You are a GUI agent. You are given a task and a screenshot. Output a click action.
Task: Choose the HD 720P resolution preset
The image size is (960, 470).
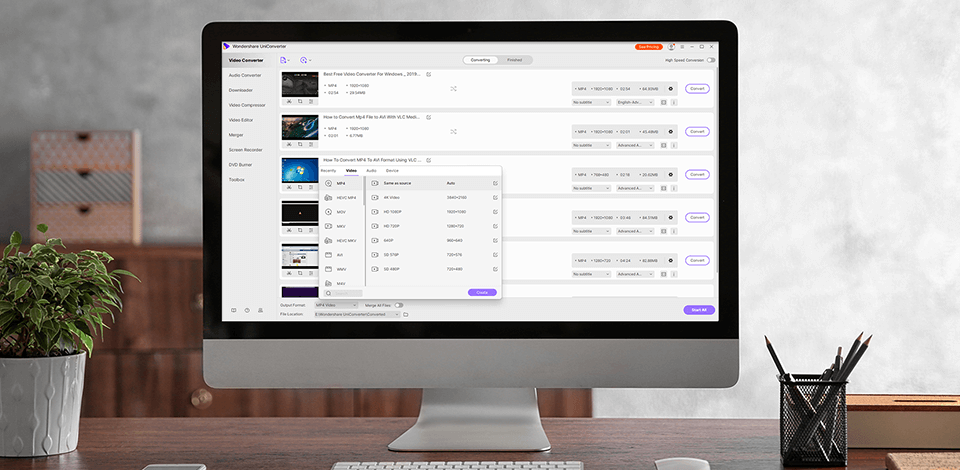click(x=435, y=226)
